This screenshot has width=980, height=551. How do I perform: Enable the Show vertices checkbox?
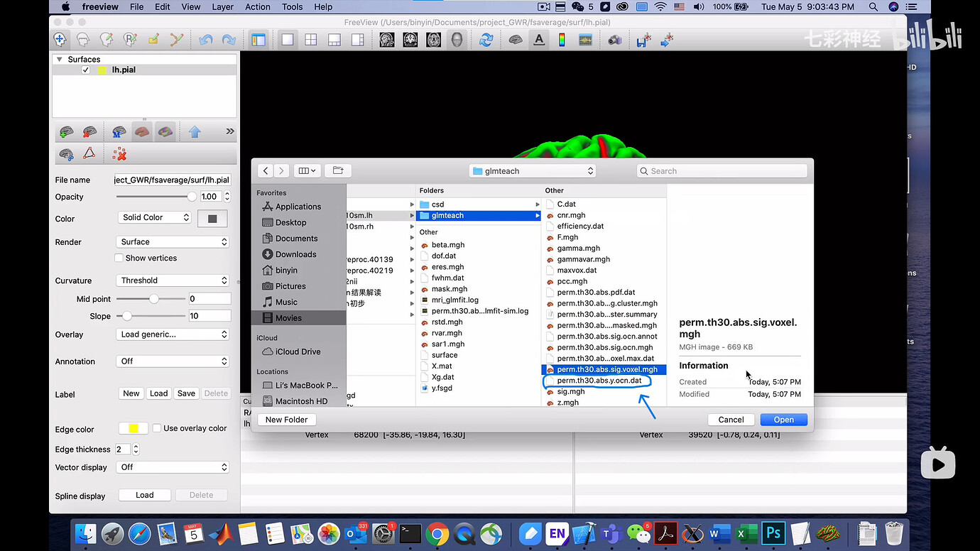tap(119, 258)
